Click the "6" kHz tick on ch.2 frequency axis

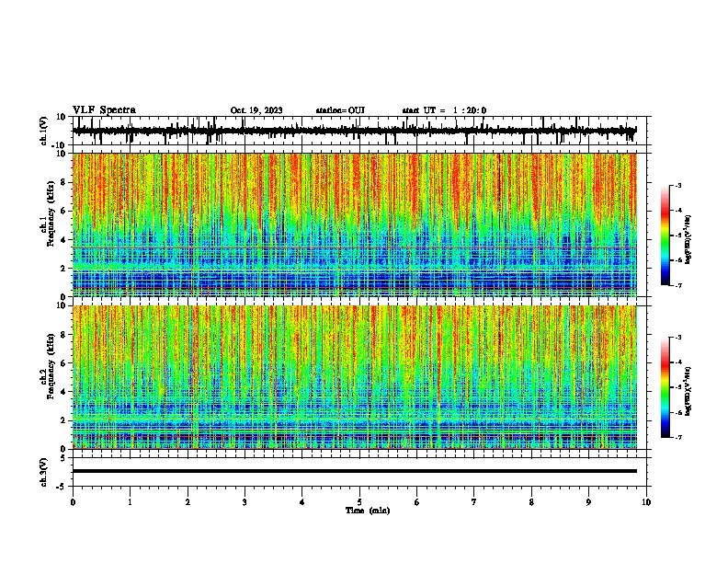point(63,363)
